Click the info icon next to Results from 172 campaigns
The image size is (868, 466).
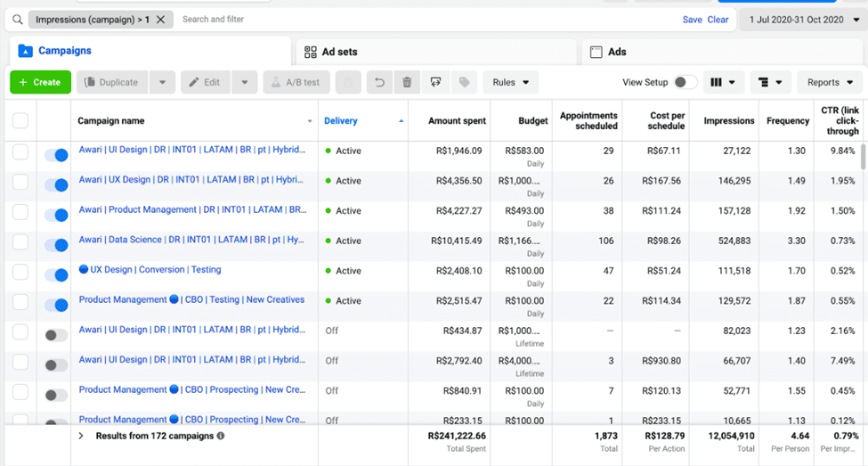click(x=221, y=436)
